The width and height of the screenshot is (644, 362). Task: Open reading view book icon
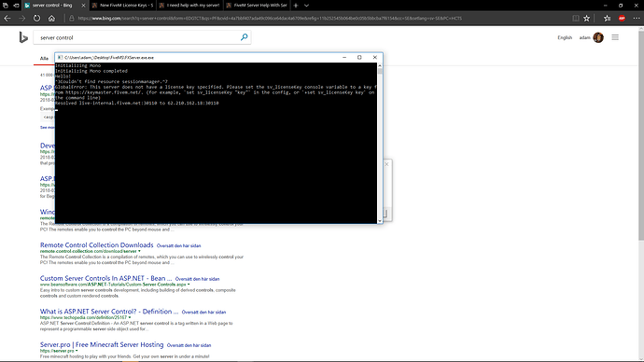(x=576, y=18)
